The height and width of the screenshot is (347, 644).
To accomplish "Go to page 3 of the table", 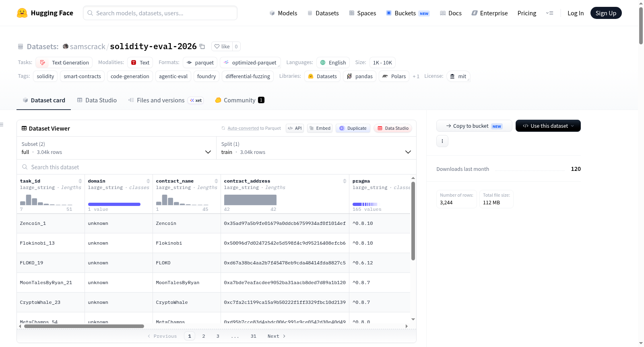I will [x=218, y=336].
